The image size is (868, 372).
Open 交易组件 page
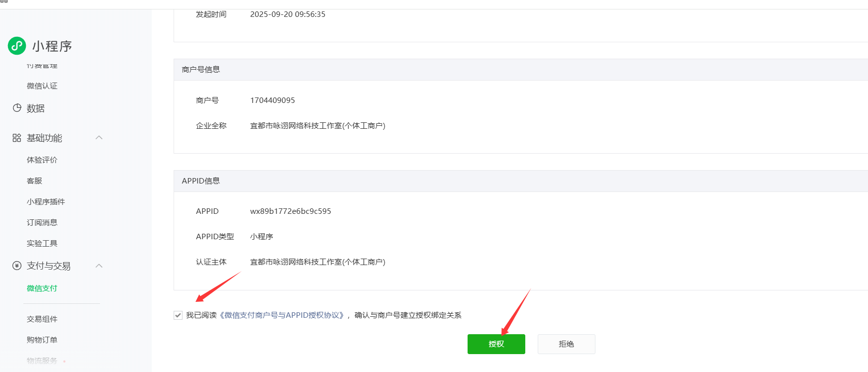pyautogui.click(x=42, y=319)
